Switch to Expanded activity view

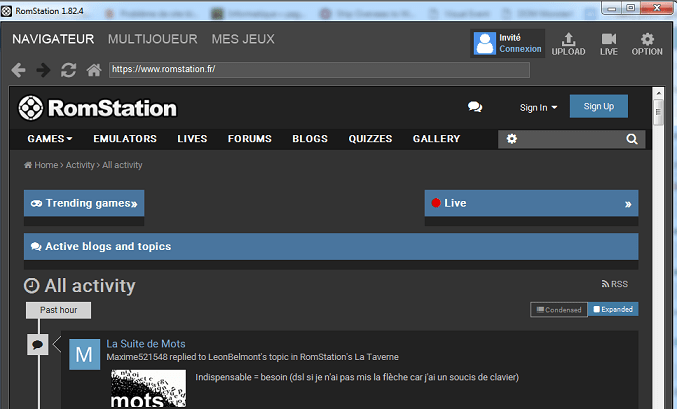coord(613,310)
